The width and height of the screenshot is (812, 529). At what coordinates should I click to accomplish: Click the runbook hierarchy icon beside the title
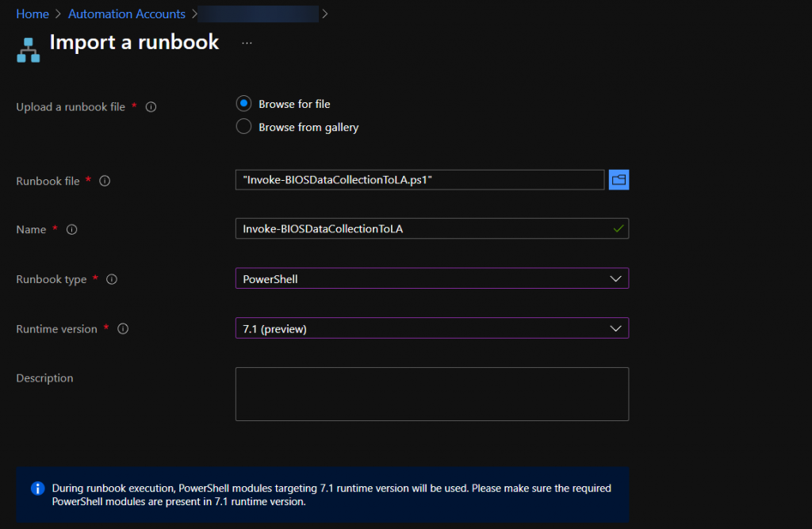tap(28, 50)
